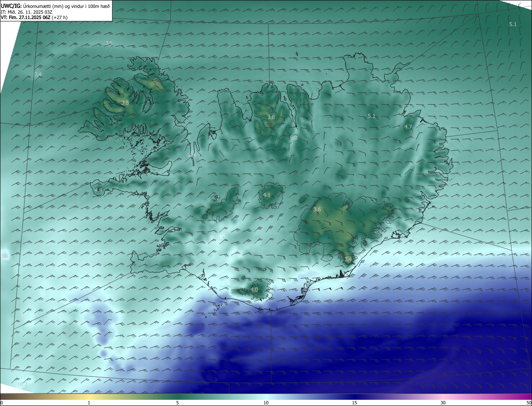Click the color scale tick labeled 30

click(443, 403)
